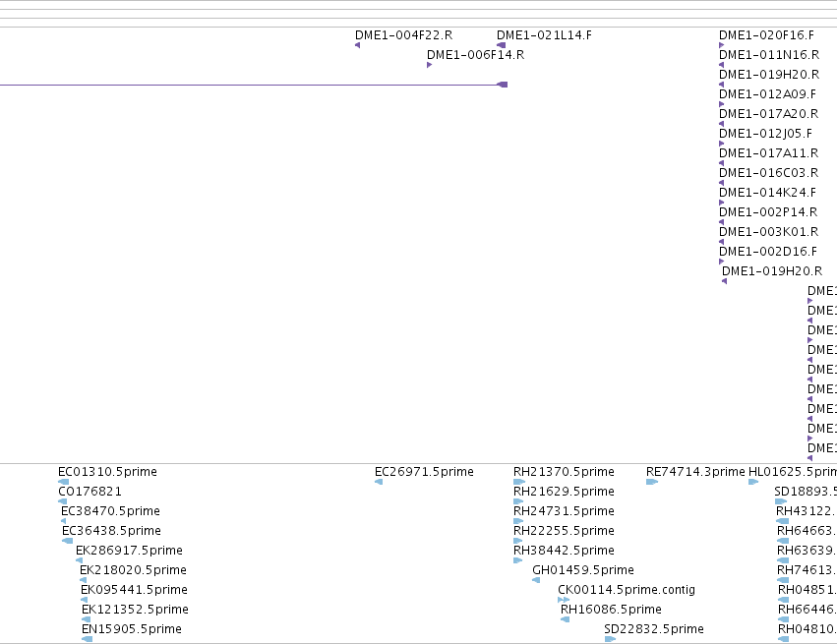Screen dimensions: 837x644
Task: Pick the EC38470.5prime EST label
Action: (x=110, y=511)
